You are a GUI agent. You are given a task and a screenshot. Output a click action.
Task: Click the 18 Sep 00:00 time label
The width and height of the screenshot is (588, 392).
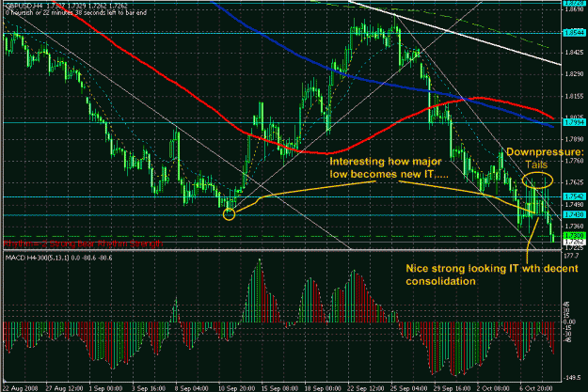pyautogui.click(x=323, y=388)
